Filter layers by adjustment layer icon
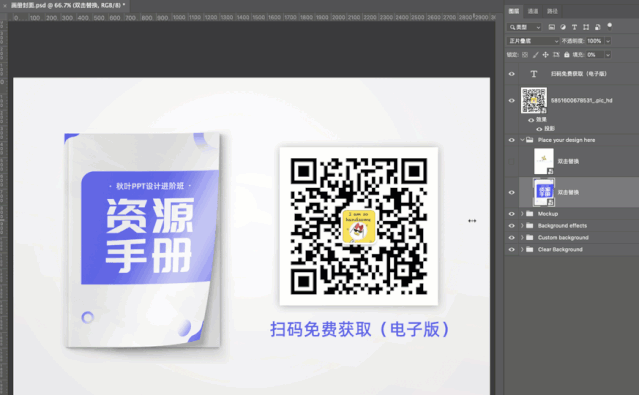Screen dimensions: 639x395 click(563, 27)
